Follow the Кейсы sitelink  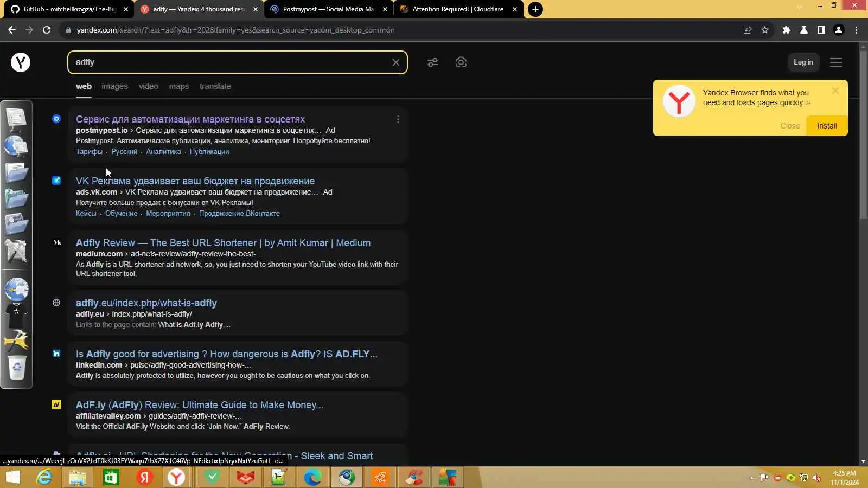coord(86,214)
